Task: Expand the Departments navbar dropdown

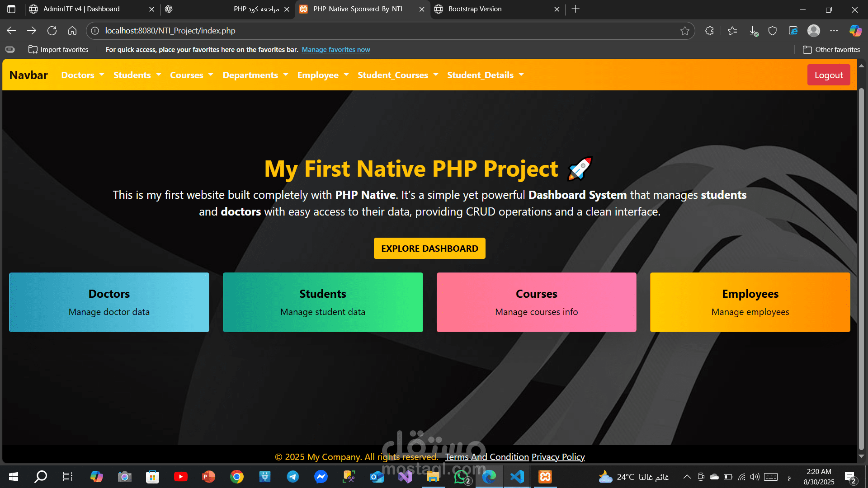Action: pyautogui.click(x=255, y=75)
